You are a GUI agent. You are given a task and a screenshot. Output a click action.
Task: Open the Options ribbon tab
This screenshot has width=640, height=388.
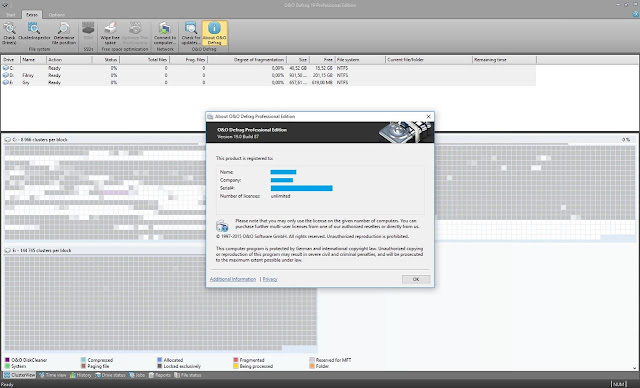56,15
